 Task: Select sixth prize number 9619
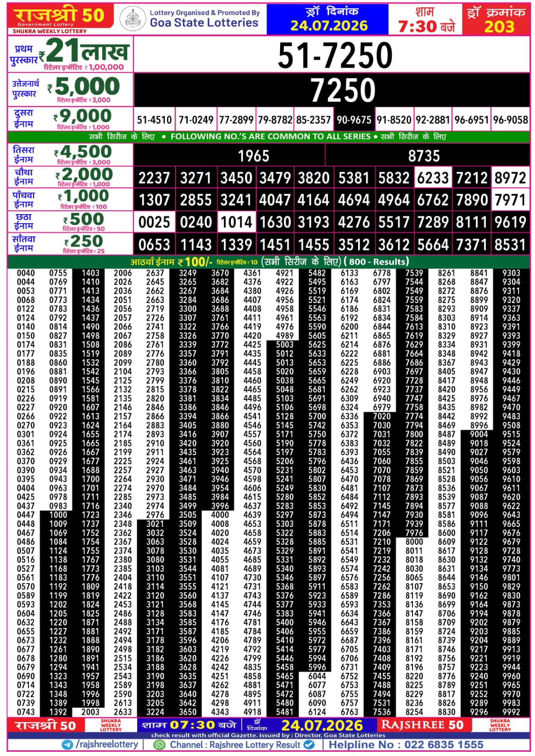[510, 222]
